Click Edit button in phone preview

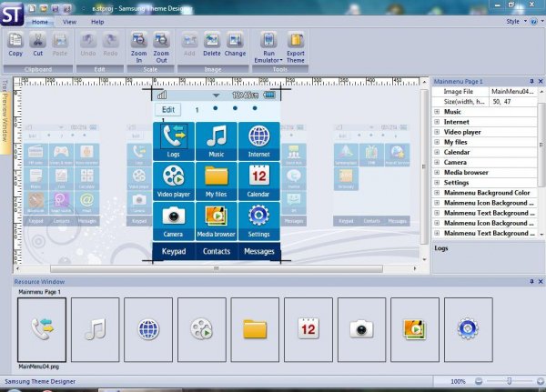click(167, 110)
